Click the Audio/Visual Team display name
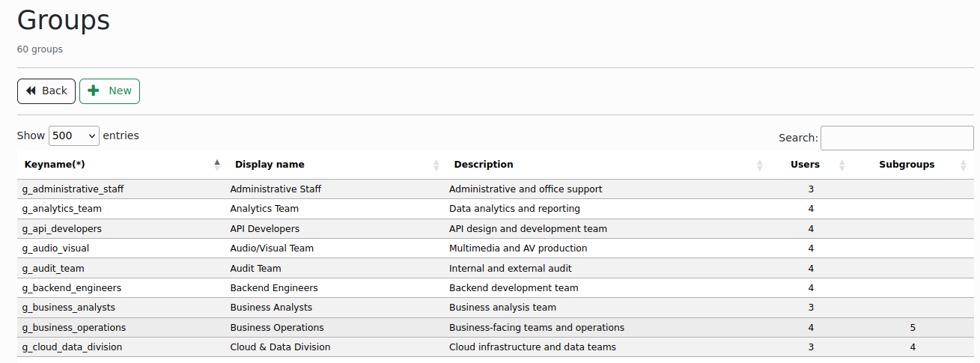 click(x=272, y=248)
